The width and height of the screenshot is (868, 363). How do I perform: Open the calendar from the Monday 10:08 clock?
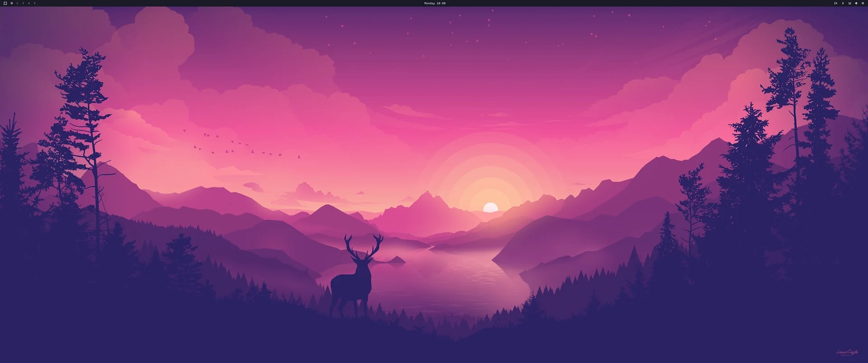pyautogui.click(x=435, y=3)
